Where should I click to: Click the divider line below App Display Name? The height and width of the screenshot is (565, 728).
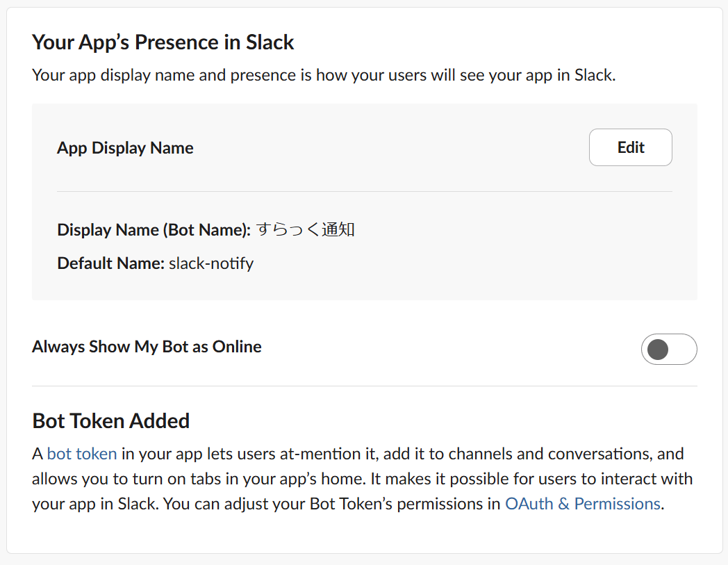365,191
